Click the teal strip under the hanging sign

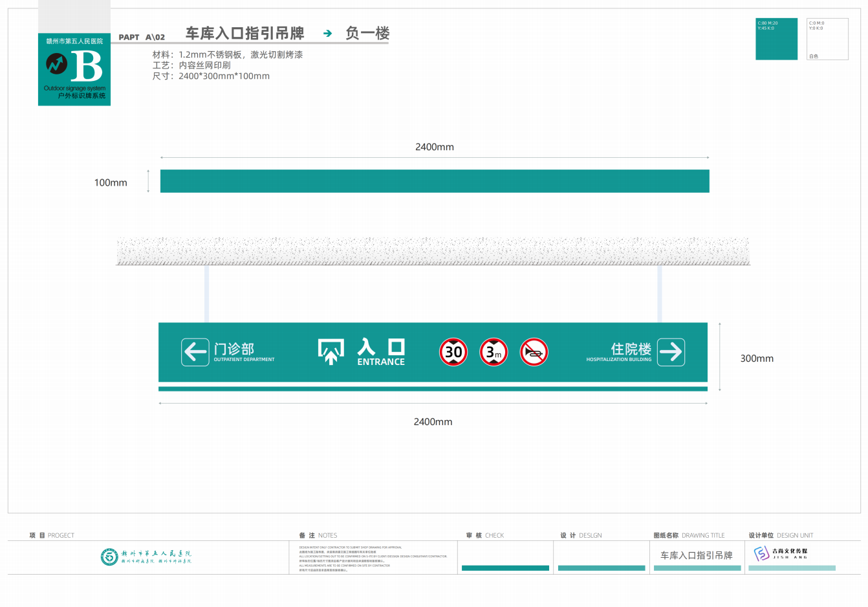[x=433, y=389]
